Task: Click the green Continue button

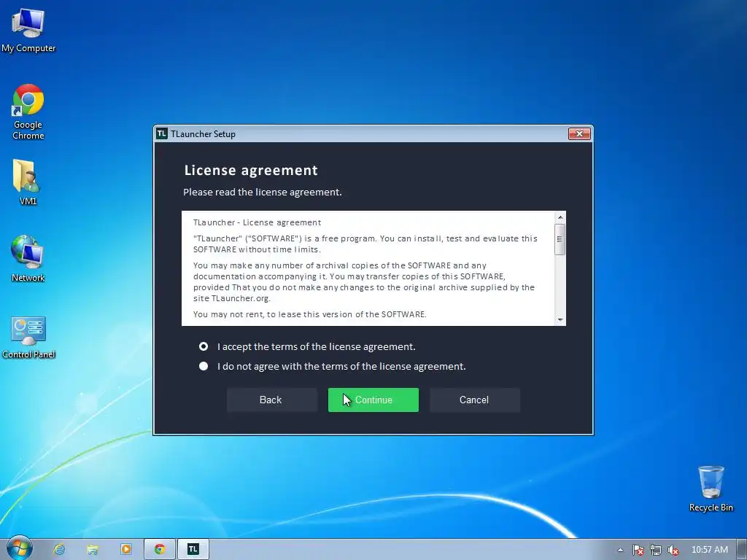Action: click(373, 400)
